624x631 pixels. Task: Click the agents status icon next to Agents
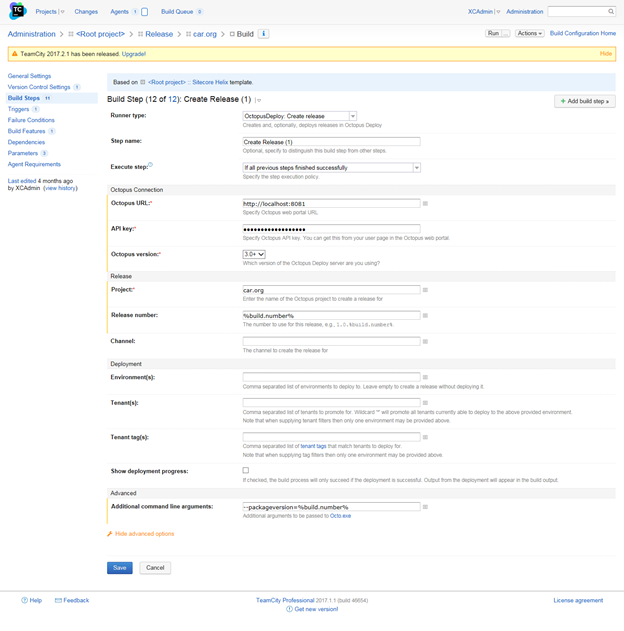click(x=144, y=12)
